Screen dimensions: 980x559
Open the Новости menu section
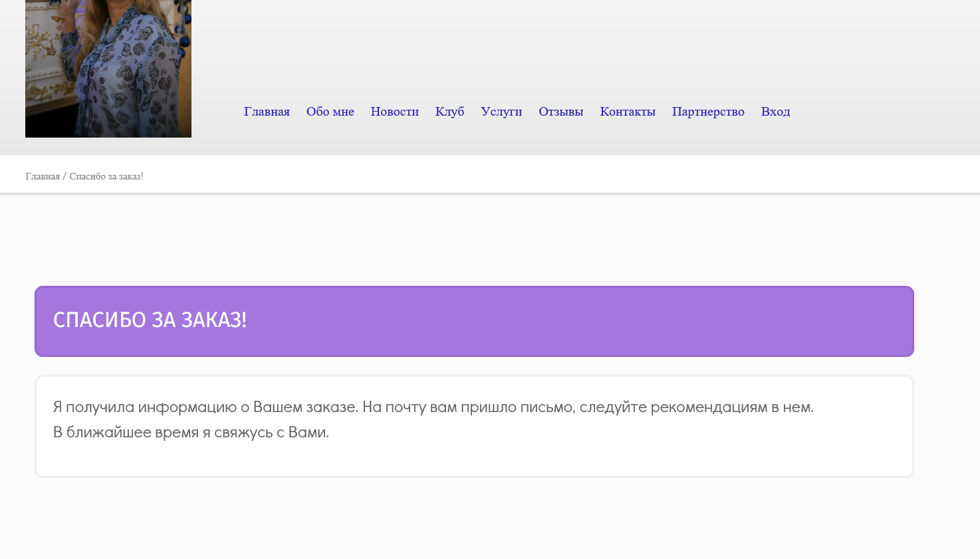coord(394,112)
